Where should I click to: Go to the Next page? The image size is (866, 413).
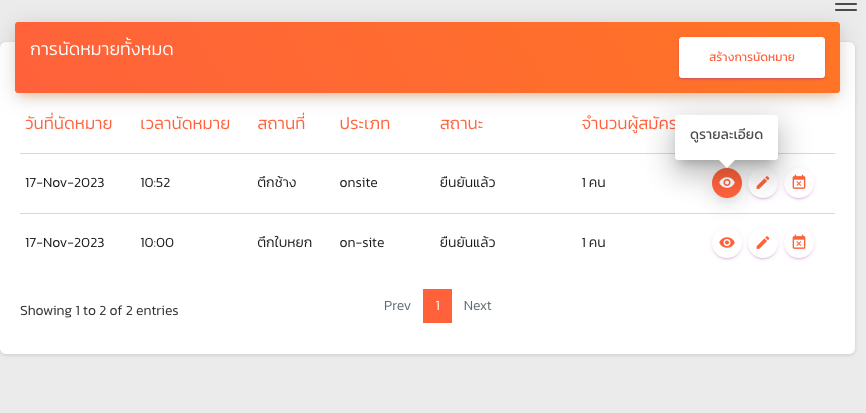click(x=477, y=306)
